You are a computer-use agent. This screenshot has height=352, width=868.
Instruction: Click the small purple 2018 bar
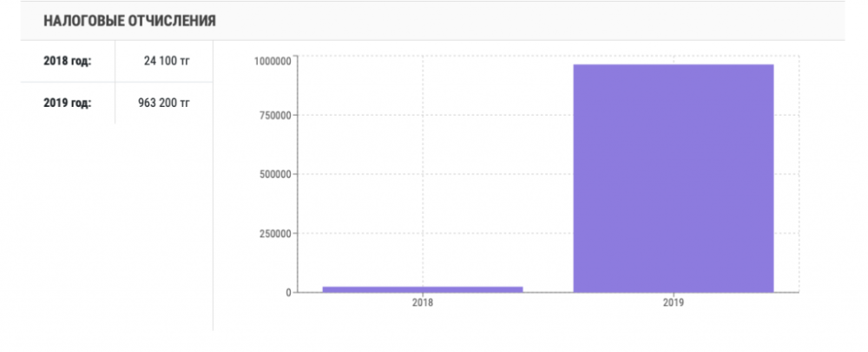pos(422,289)
